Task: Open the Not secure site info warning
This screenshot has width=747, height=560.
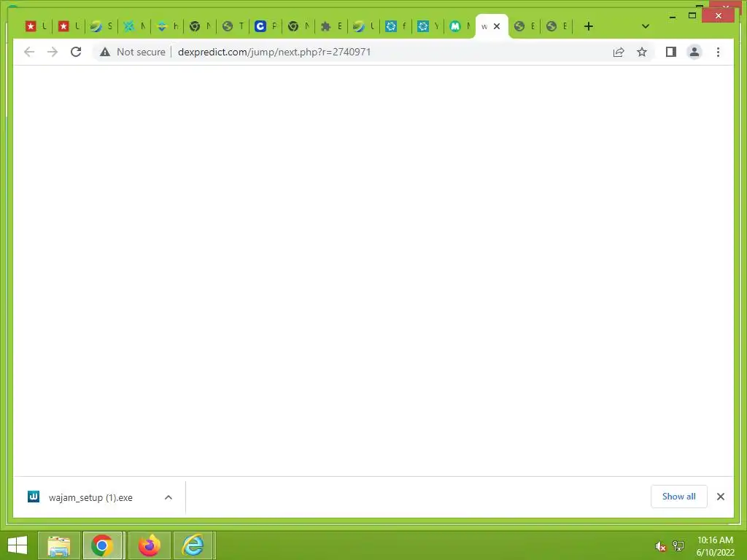Action: point(133,52)
